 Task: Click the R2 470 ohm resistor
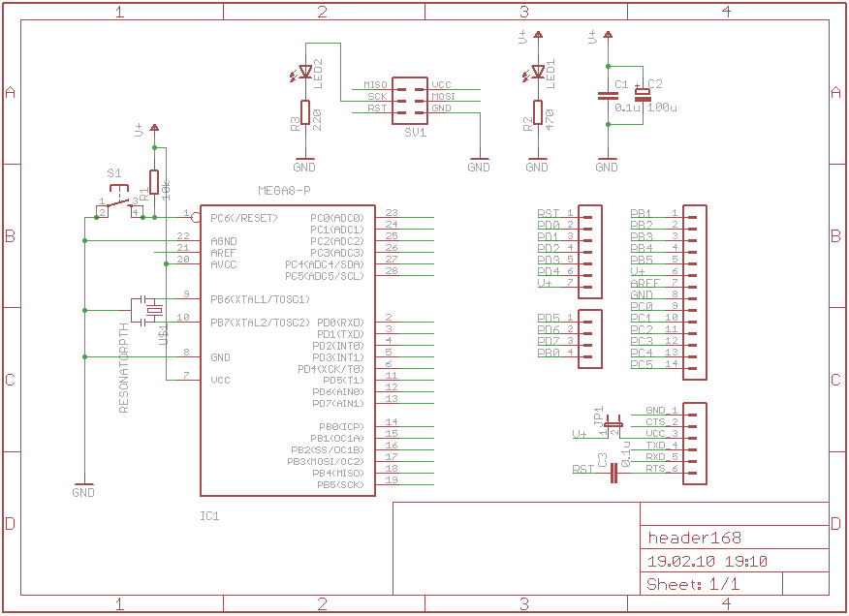(537, 113)
